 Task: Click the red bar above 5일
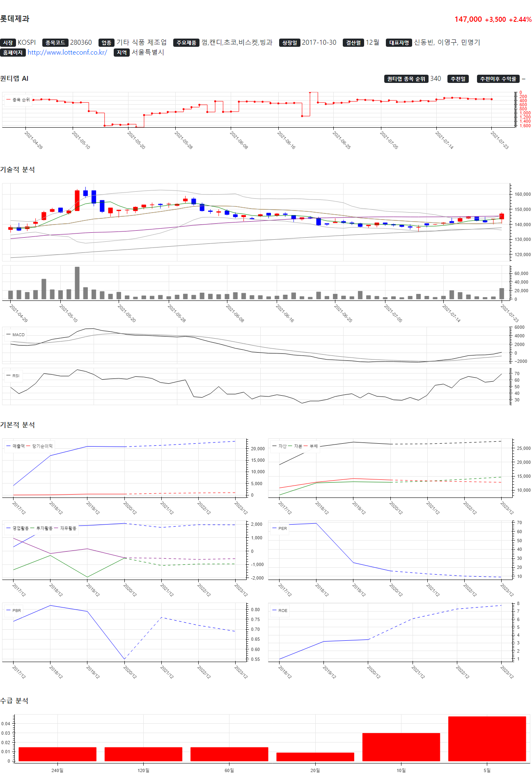(x=487, y=739)
